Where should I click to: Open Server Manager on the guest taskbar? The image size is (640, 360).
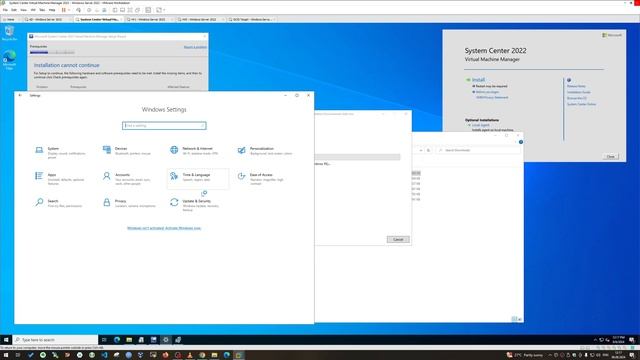pos(141,340)
